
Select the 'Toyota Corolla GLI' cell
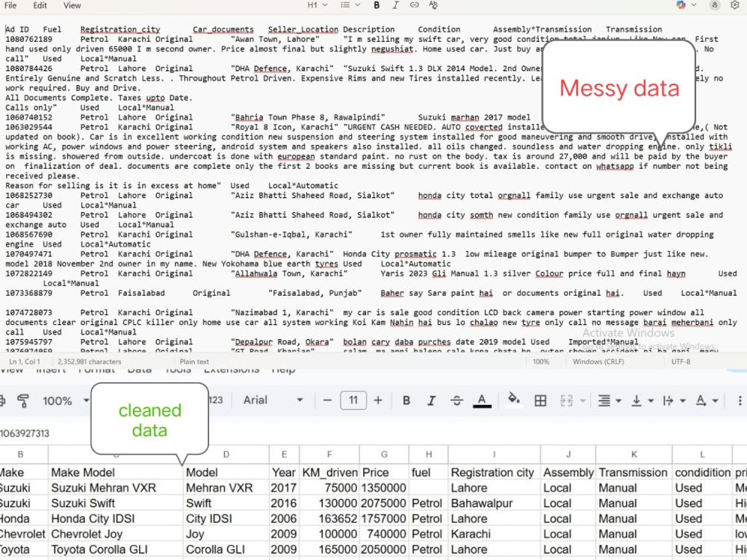point(115,549)
